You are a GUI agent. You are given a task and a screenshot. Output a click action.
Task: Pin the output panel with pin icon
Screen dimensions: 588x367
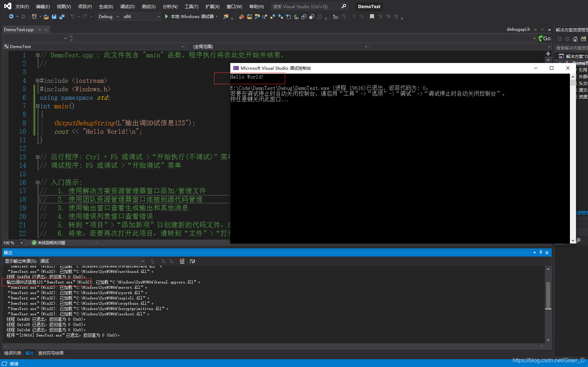[541, 252]
